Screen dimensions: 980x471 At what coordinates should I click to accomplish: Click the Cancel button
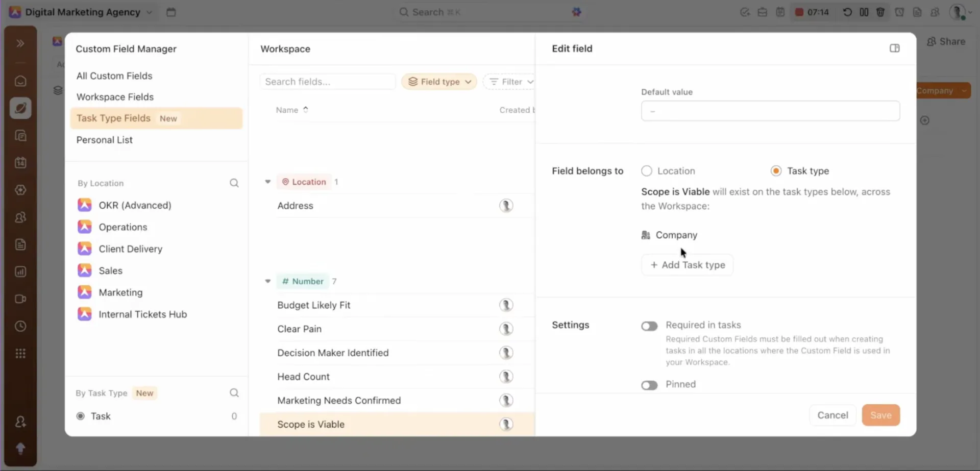click(832, 415)
